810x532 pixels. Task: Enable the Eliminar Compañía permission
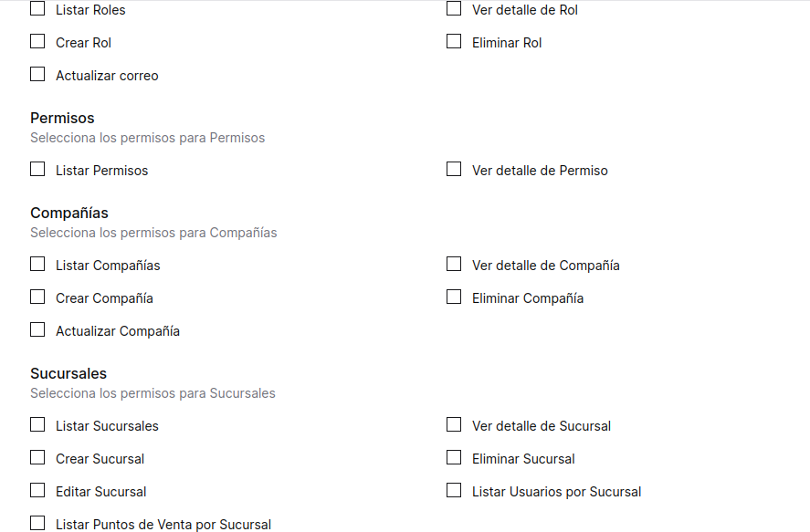tap(454, 297)
